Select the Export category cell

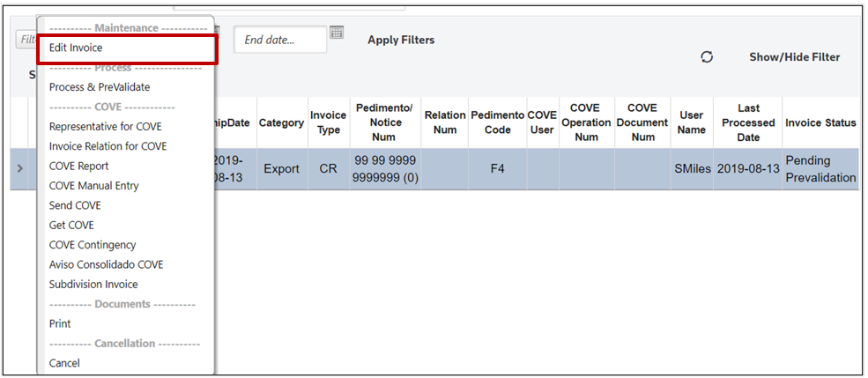coord(281,169)
